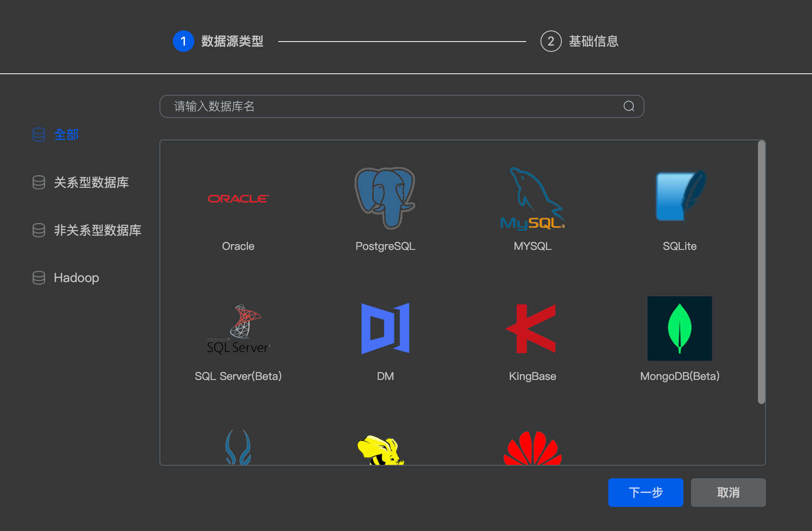Image resolution: width=812 pixels, height=531 pixels.
Task: Select the blue antelope horns database icon
Action: [x=238, y=447]
